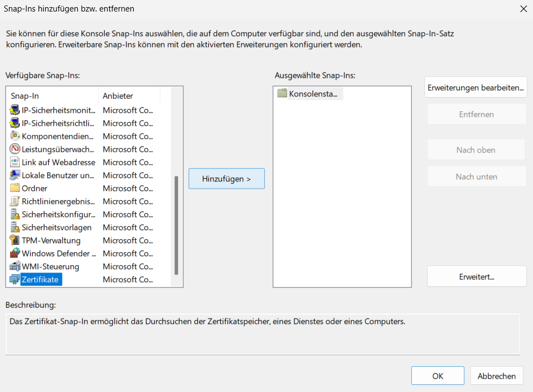Image resolution: width=533 pixels, height=392 pixels.
Task: Confirm the dialog with OK
Action: pyautogui.click(x=438, y=376)
